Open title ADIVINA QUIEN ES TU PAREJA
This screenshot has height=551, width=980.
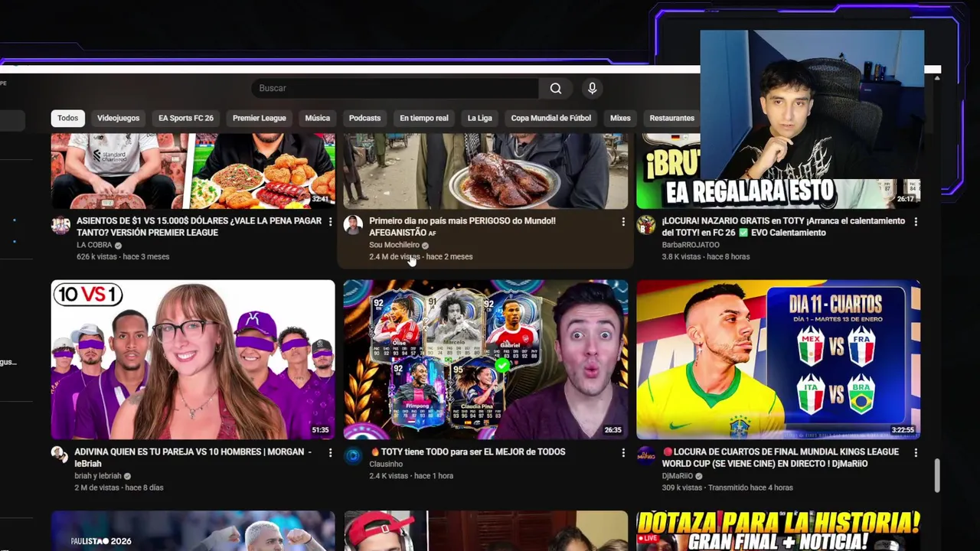pos(193,458)
